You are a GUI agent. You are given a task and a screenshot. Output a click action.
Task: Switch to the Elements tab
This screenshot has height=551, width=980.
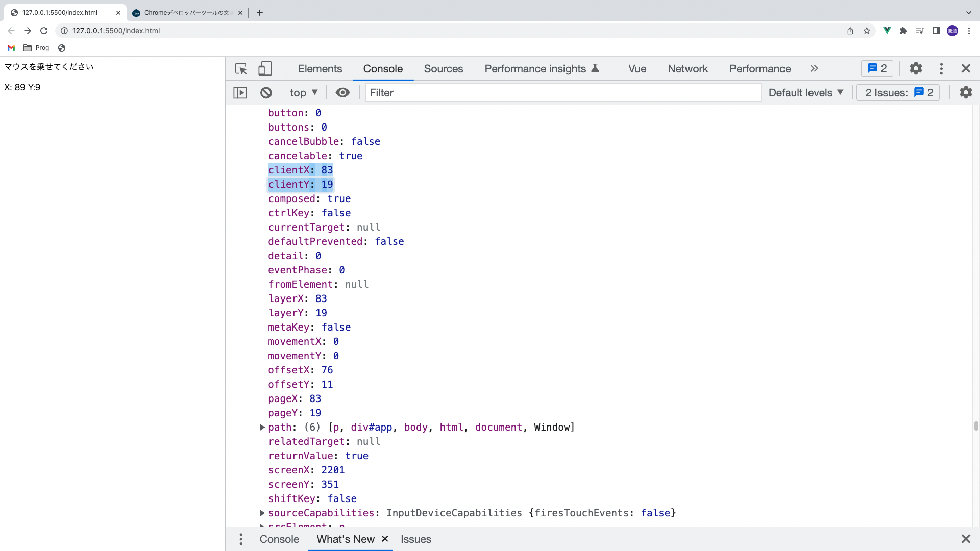(320, 69)
